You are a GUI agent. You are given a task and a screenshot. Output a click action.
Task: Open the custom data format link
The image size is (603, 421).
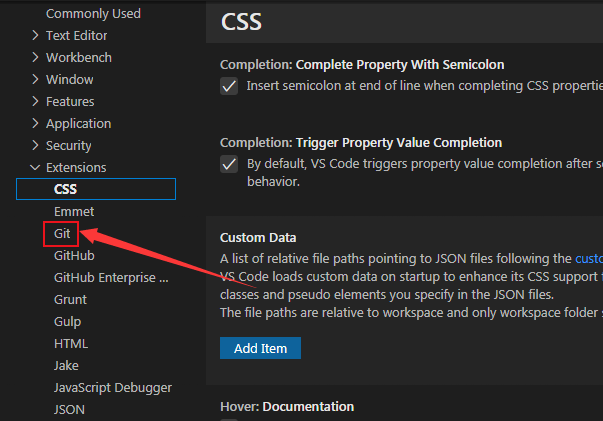coord(588,258)
